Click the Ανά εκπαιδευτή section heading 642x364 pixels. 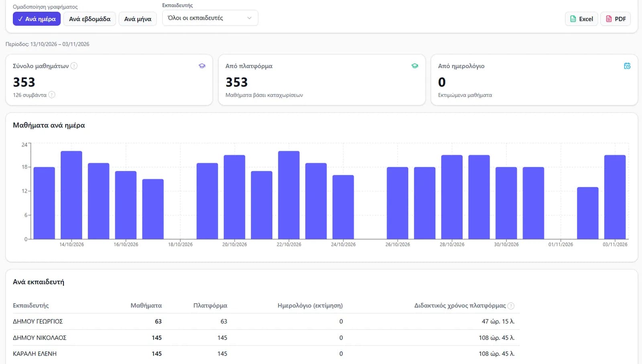pyautogui.click(x=39, y=282)
